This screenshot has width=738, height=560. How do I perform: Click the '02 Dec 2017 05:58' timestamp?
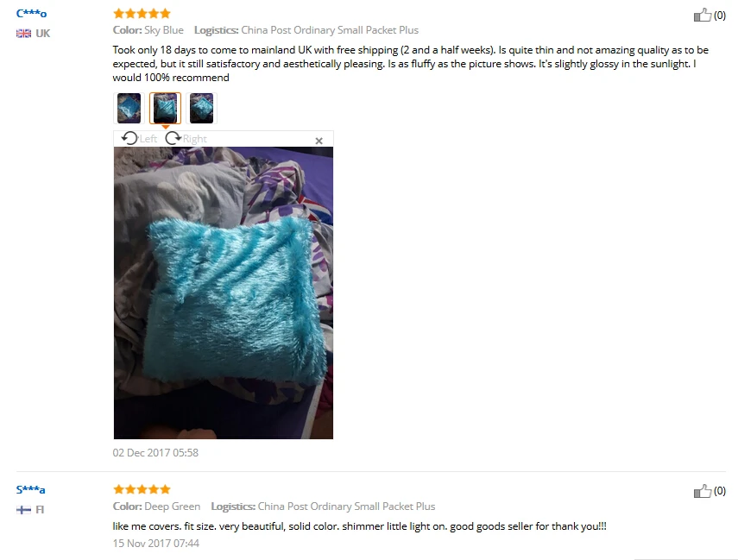155,453
